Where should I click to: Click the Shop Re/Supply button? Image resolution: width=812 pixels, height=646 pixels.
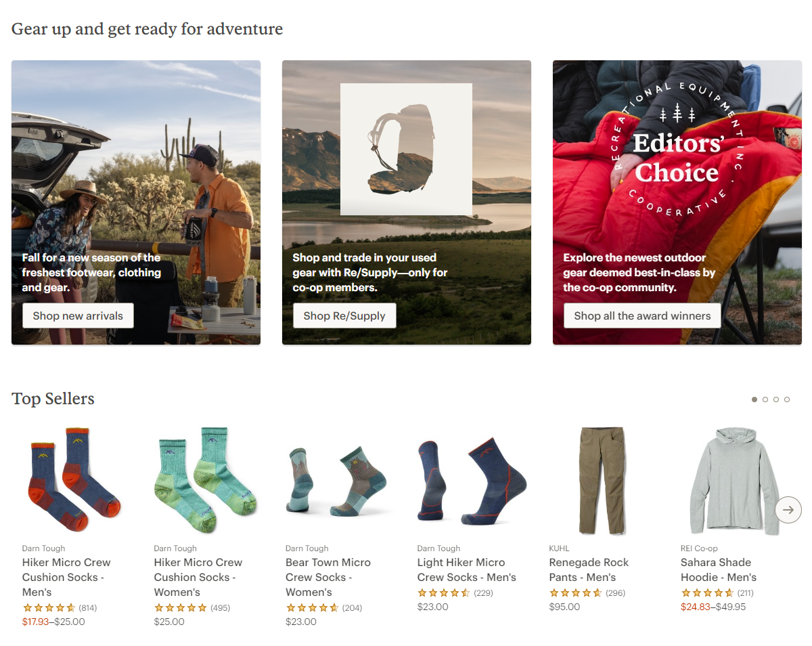(x=344, y=316)
